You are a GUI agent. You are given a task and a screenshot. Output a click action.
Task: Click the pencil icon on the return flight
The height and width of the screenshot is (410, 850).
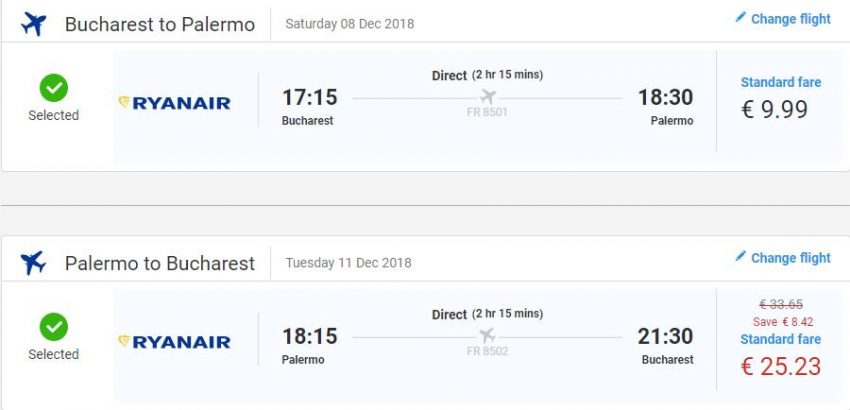(740, 257)
